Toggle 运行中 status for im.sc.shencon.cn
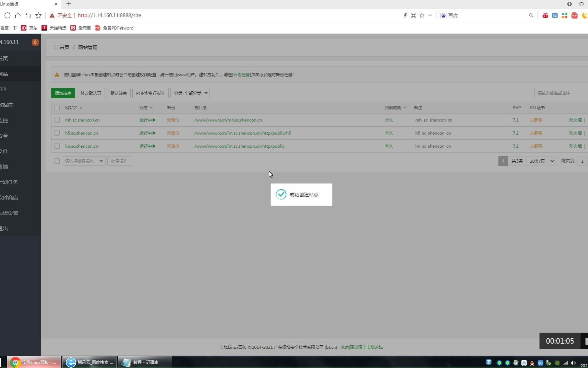The height and width of the screenshot is (368, 588). pyautogui.click(x=147, y=146)
